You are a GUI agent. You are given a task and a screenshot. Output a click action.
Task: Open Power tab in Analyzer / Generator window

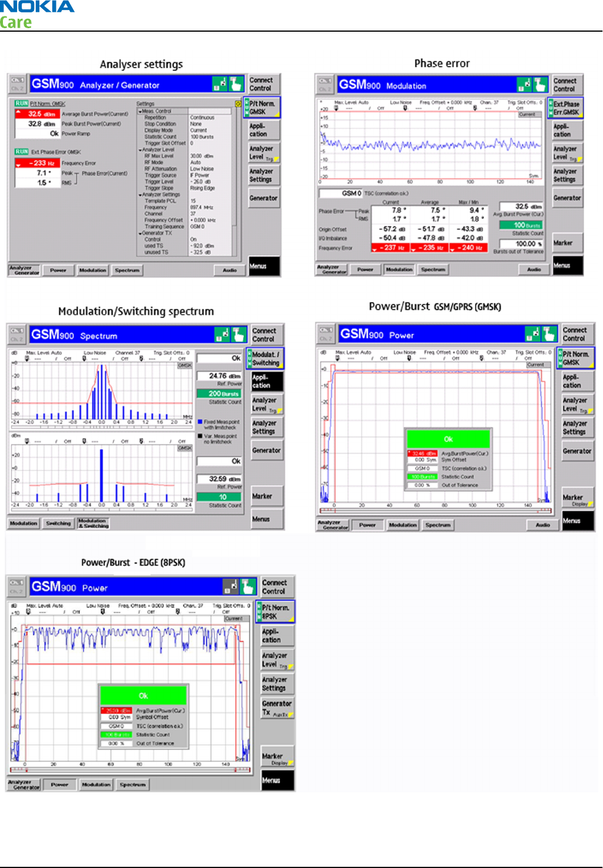coord(58,271)
